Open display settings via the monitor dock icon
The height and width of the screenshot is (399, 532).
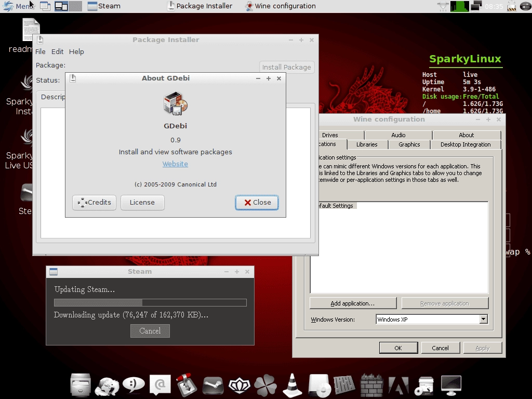(451, 384)
